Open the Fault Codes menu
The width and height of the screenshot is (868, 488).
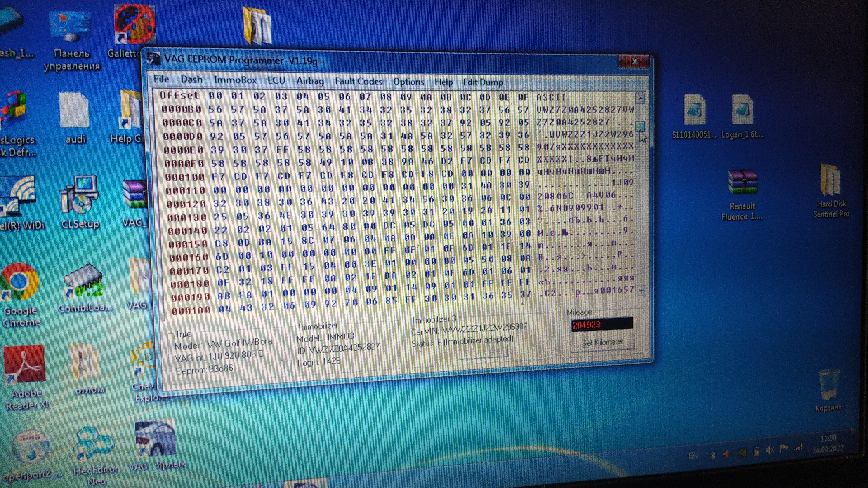[358, 82]
